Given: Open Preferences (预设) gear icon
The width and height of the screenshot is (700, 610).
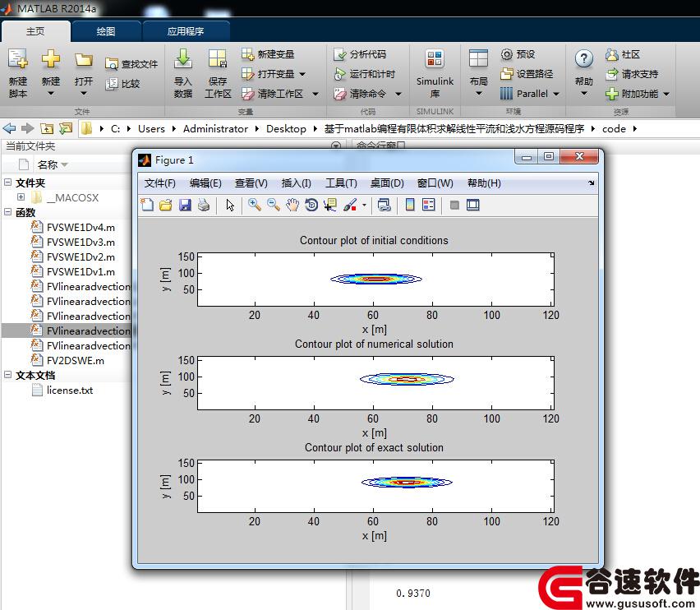Looking at the screenshot, I should [x=506, y=54].
